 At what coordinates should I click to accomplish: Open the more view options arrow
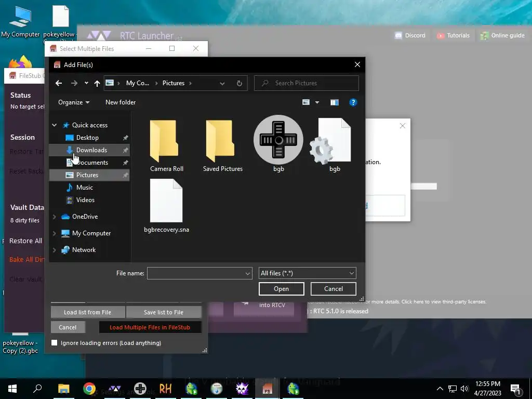tap(317, 102)
